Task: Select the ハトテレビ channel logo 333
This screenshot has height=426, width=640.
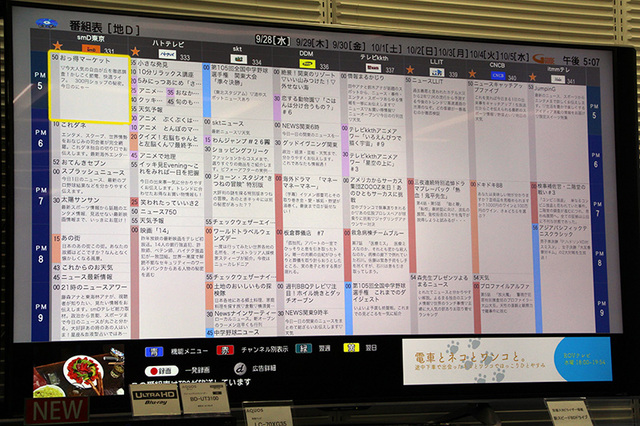Action: pyautogui.click(x=167, y=54)
